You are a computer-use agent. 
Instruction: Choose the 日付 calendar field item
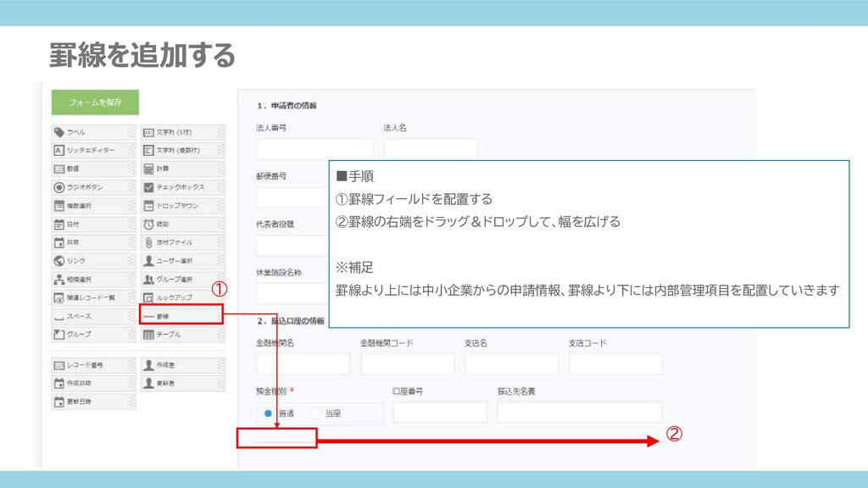[x=93, y=224]
